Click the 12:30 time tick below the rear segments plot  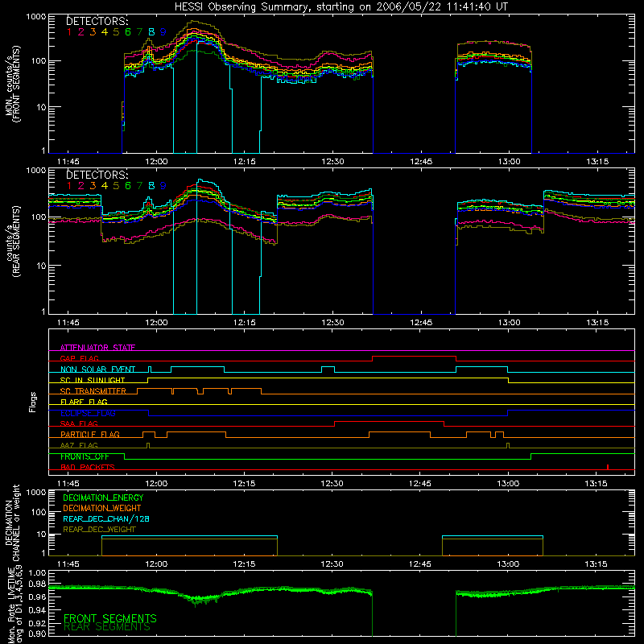click(332, 323)
